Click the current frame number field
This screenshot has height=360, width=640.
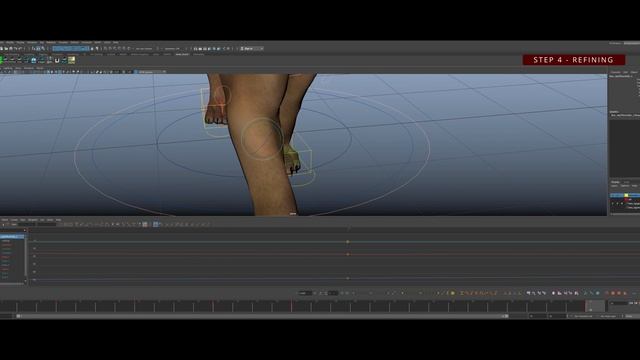click(x=619, y=303)
